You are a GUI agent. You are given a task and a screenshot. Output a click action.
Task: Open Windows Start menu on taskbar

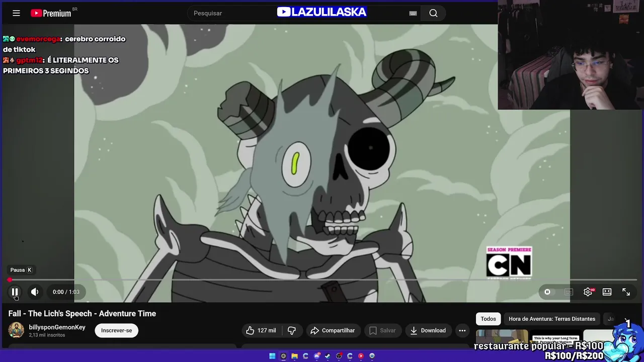[x=272, y=356]
